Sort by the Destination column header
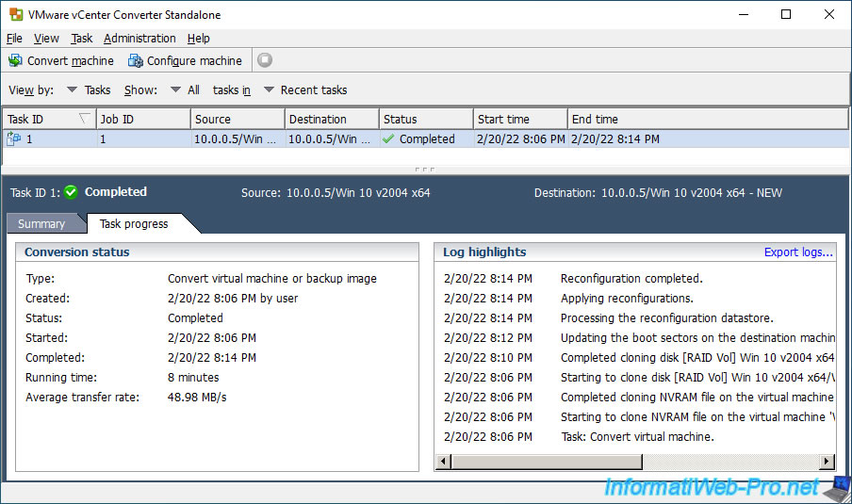The width and height of the screenshot is (852, 504). (x=332, y=119)
